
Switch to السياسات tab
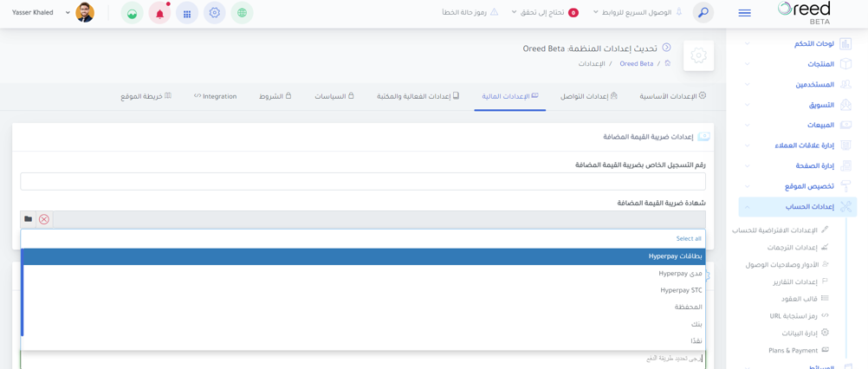(335, 96)
